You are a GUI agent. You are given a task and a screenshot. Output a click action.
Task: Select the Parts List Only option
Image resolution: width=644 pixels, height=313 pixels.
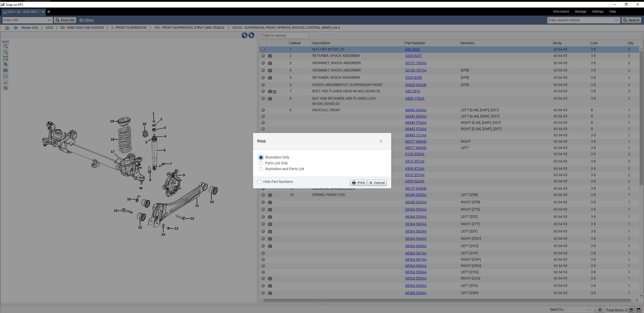(x=261, y=163)
